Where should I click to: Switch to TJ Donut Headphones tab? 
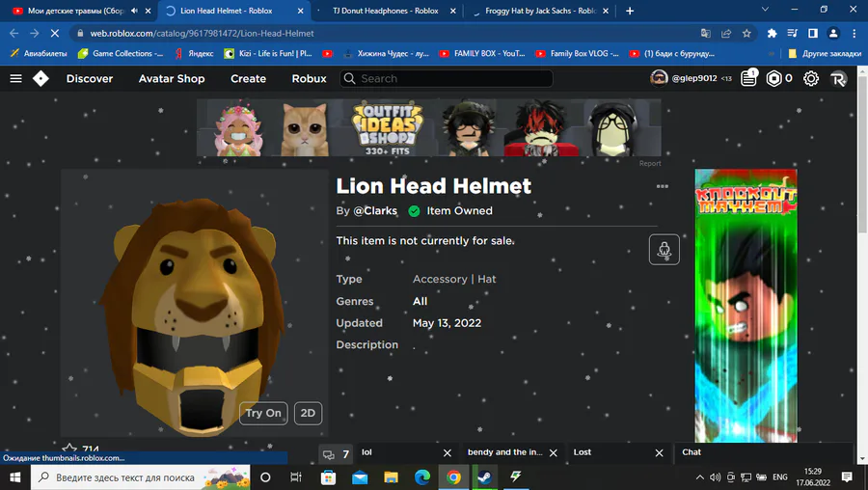click(x=385, y=11)
